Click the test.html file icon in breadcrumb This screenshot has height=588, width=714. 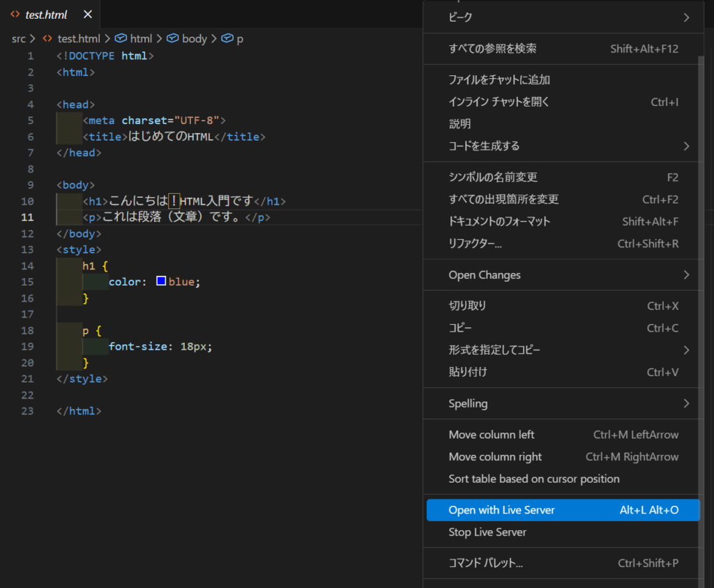(47, 39)
